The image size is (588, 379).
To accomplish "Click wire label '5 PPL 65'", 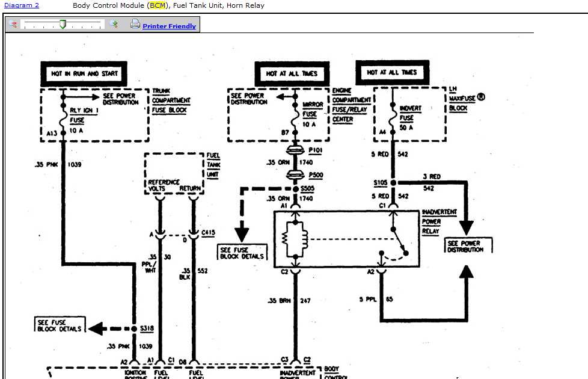I will tap(376, 299).
